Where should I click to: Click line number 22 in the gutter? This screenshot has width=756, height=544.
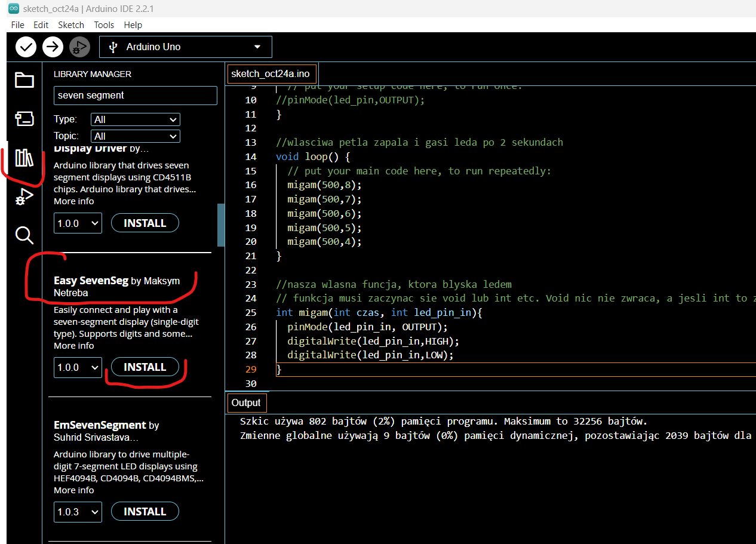coord(251,270)
